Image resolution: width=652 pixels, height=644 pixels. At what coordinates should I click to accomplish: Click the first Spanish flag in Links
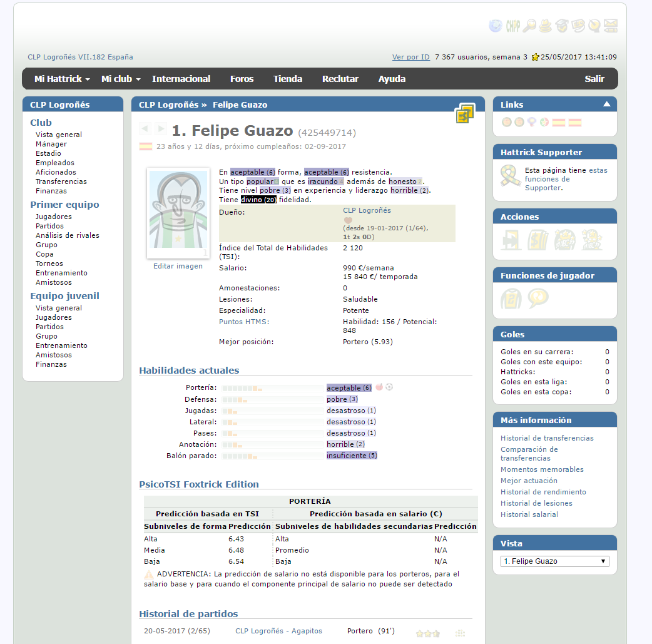coord(558,122)
